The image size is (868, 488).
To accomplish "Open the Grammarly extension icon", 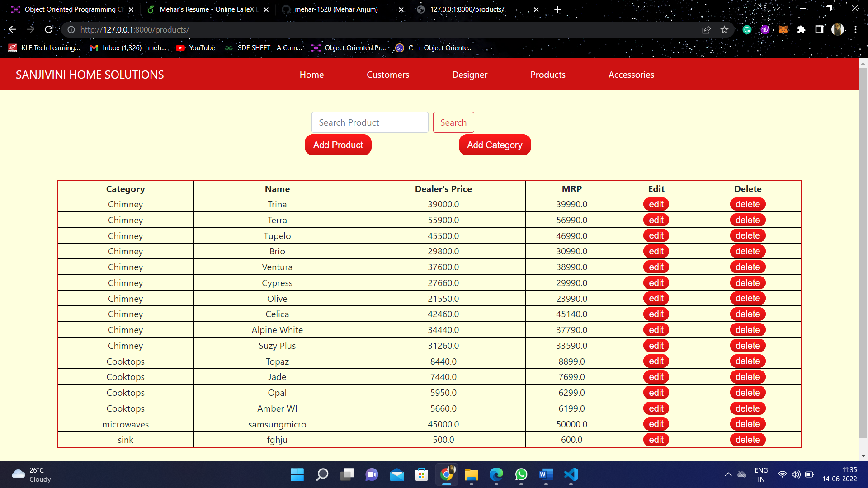I will (x=747, y=29).
